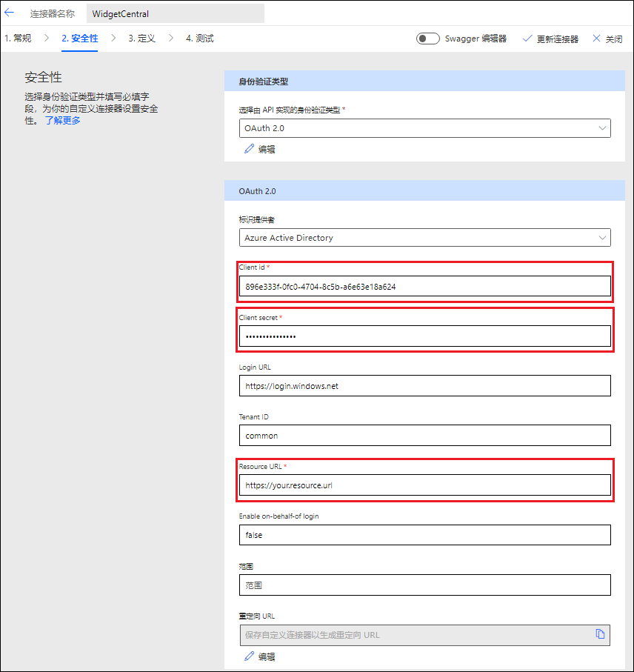The height and width of the screenshot is (672, 634).
Task: Click the connector name field WidgetCentral
Action: [x=176, y=14]
